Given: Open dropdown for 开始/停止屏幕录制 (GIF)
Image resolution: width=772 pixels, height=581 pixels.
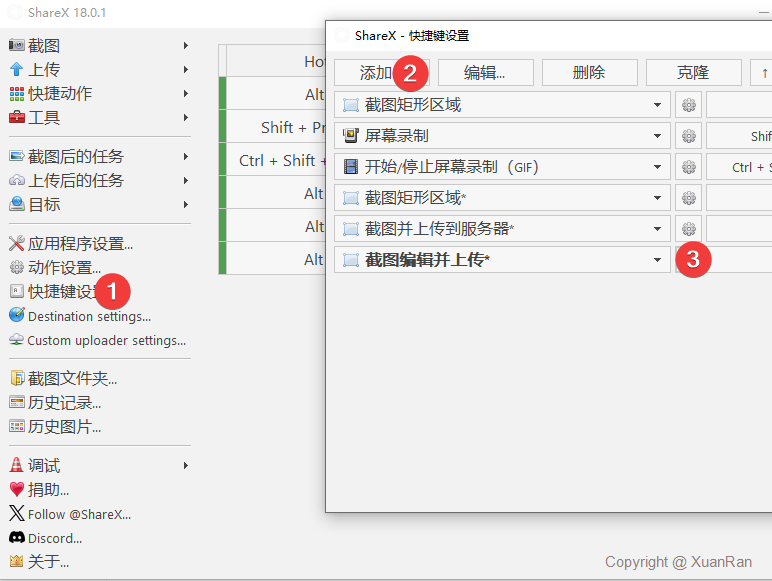Looking at the screenshot, I should pyautogui.click(x=657, y=167).
